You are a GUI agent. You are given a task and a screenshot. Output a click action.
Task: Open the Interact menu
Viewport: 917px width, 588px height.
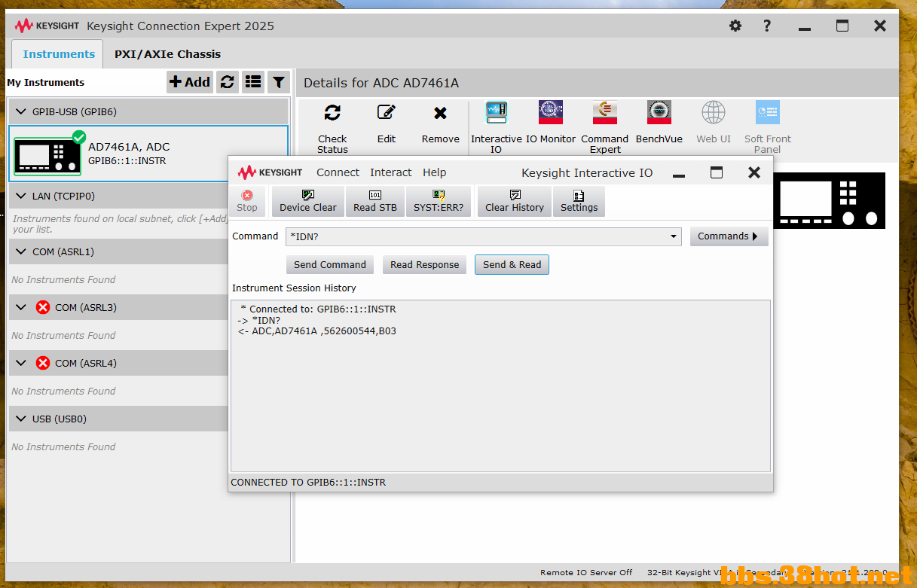point(391,172)
